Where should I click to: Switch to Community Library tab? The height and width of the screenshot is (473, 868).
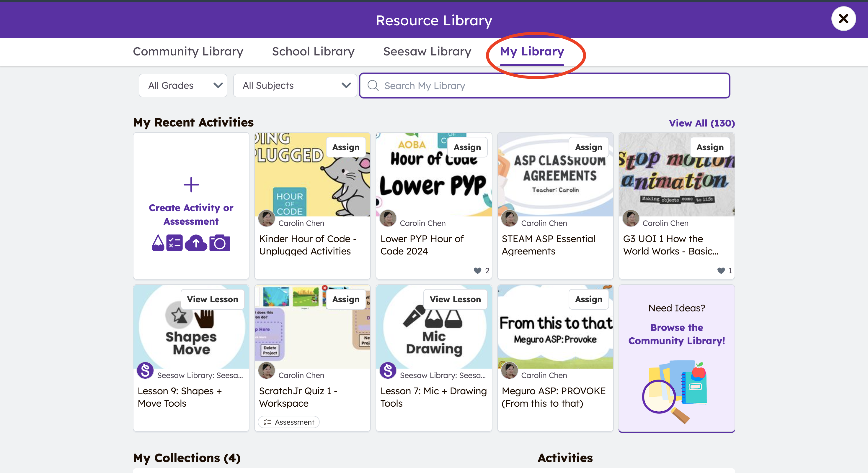pos(188,52)
